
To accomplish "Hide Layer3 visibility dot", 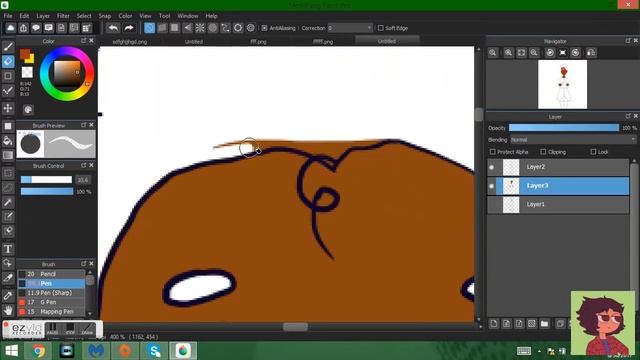I will (x=491, y=186).
